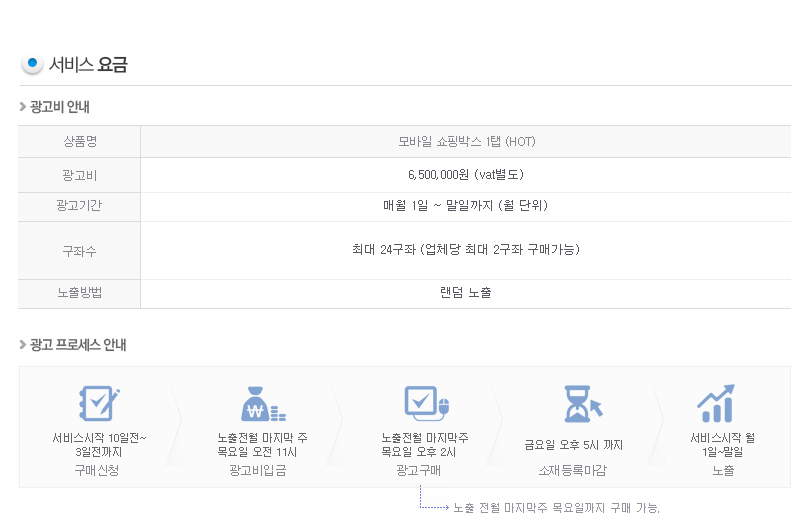
Task: Click the 6,500,000원 (vat별도) price cell
Action: pyautogui.click(x=466, y=175)
